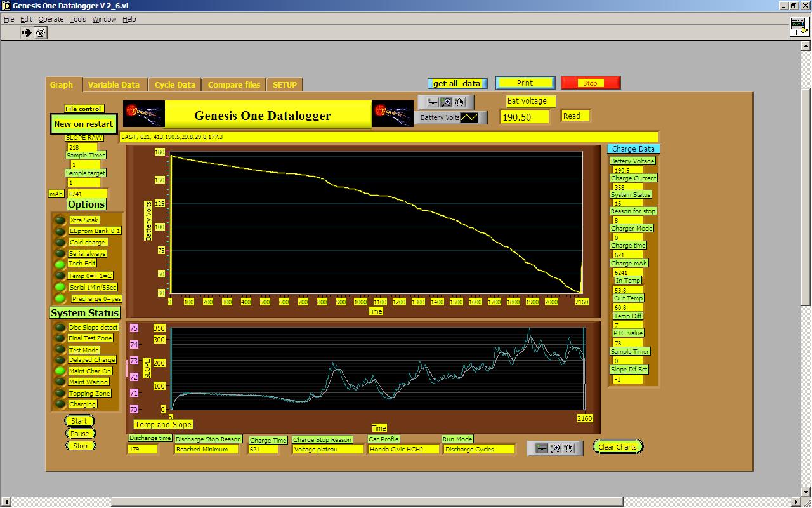Select the lower chart zoom tool

(556, 448)
